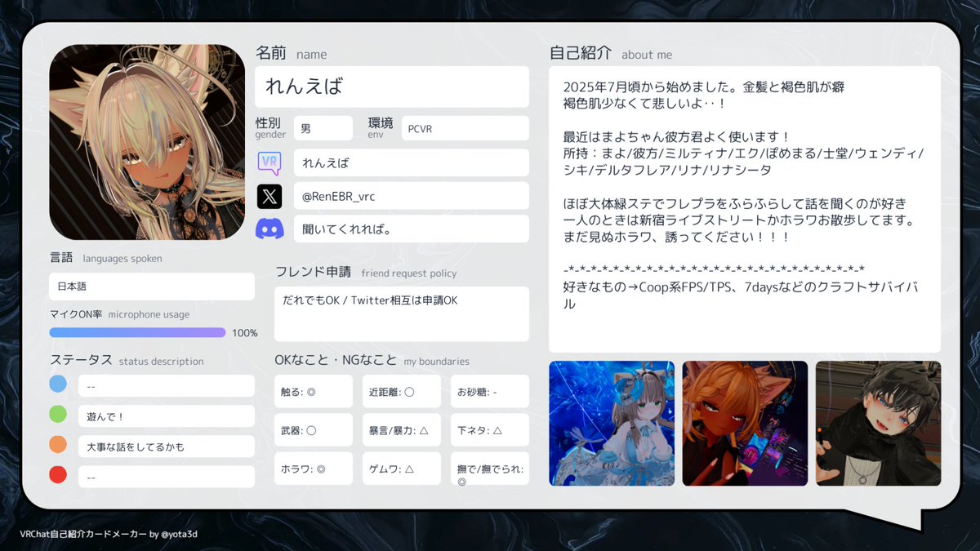
Task: Open the black-haired avatar photo
Action: [x=878, y=424]
